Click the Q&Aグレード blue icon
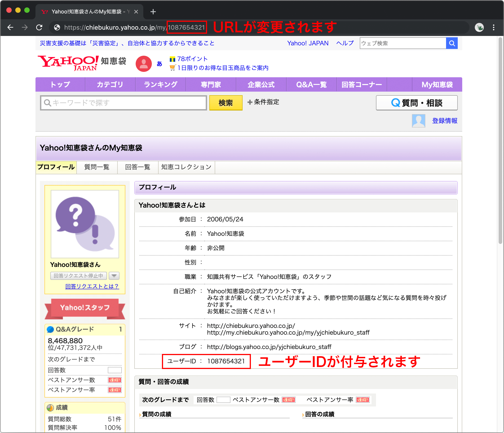 (50, 329)
